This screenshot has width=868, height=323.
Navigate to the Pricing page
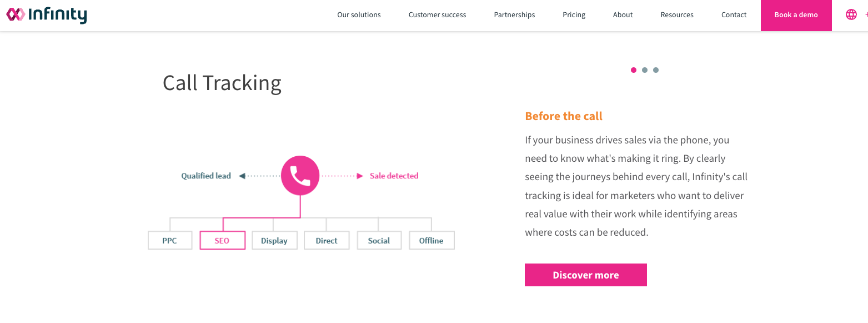click(x=574, y=15)
